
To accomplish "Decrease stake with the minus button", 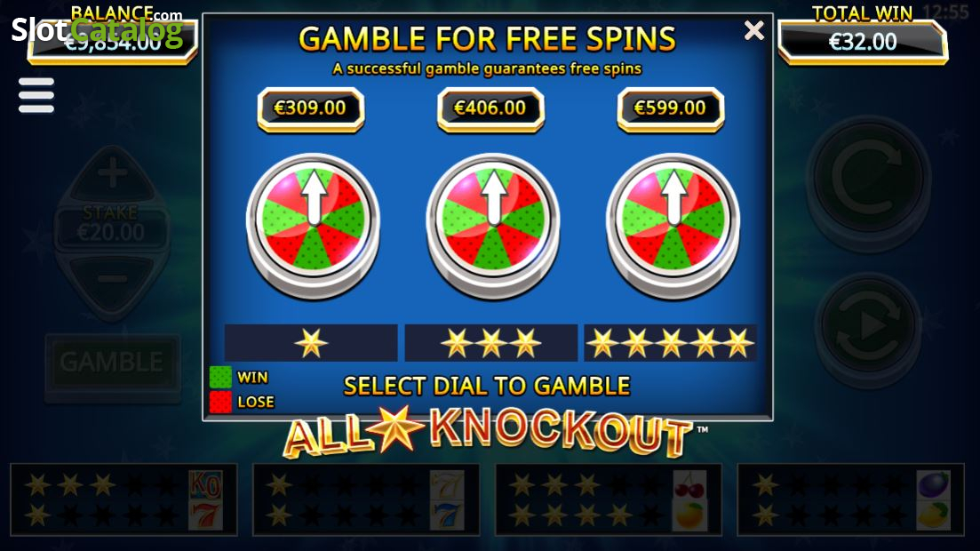I will [113, 281].
